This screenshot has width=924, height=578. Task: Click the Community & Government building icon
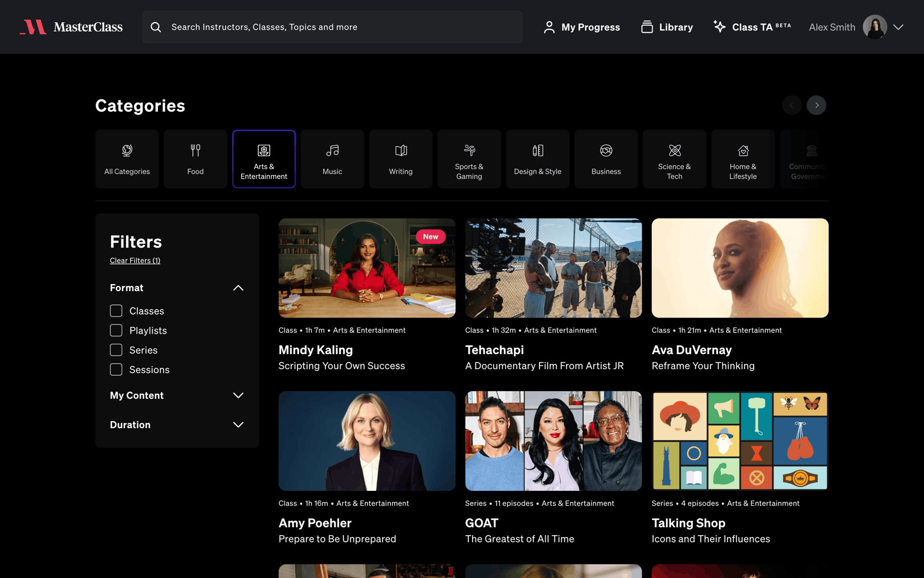(811, 151)
